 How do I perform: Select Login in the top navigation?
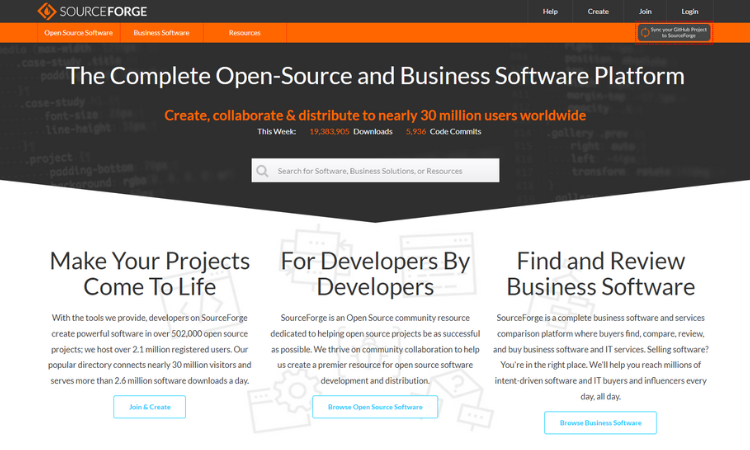(x=689, y=11)
